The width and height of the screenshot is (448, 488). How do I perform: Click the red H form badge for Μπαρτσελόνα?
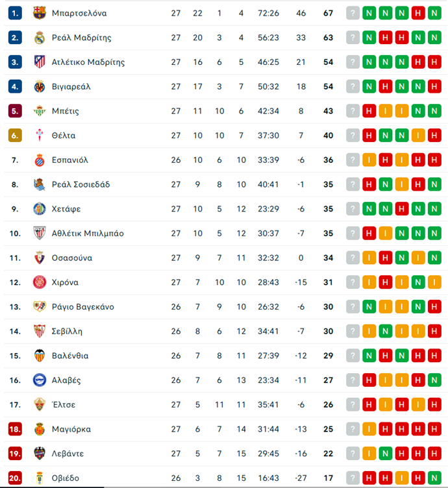click(x=417, y=13)
